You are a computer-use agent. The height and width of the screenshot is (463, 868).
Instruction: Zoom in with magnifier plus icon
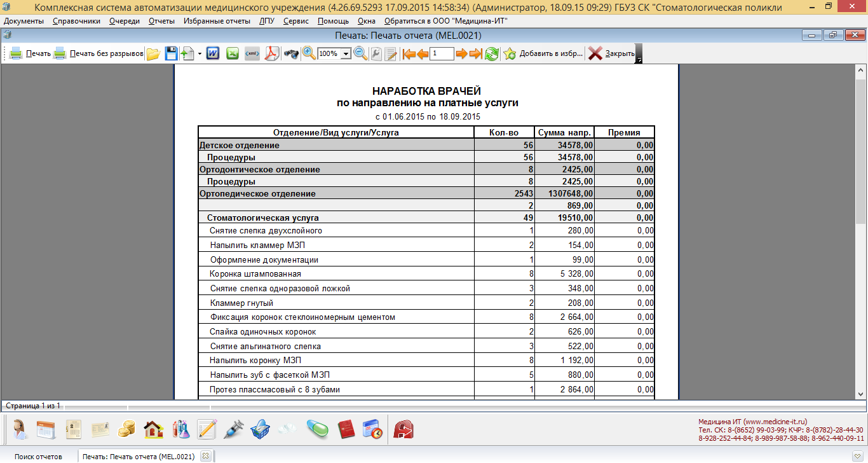(309, 53)
